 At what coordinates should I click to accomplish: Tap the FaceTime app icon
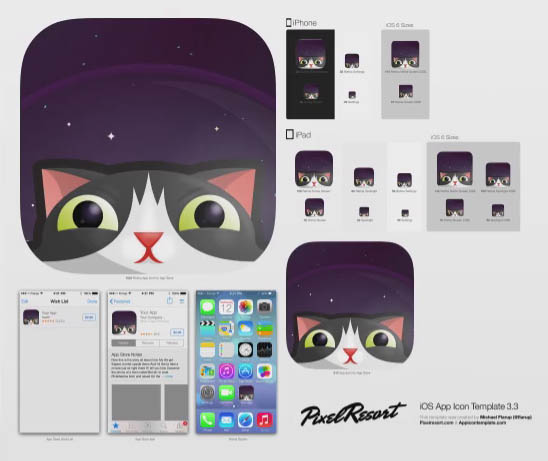pyautogui.click(x=226, y=393)
